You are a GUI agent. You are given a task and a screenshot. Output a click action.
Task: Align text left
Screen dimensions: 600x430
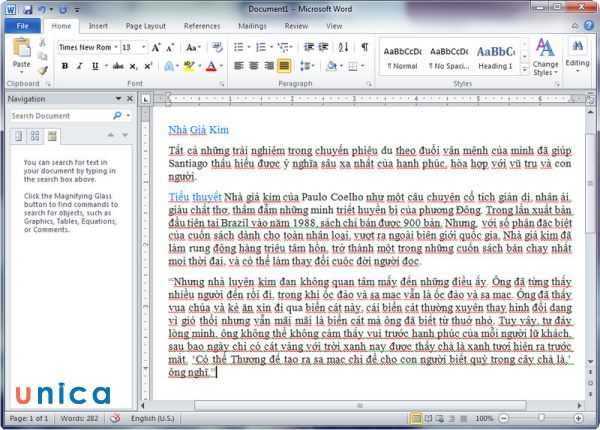coord(239,66)
